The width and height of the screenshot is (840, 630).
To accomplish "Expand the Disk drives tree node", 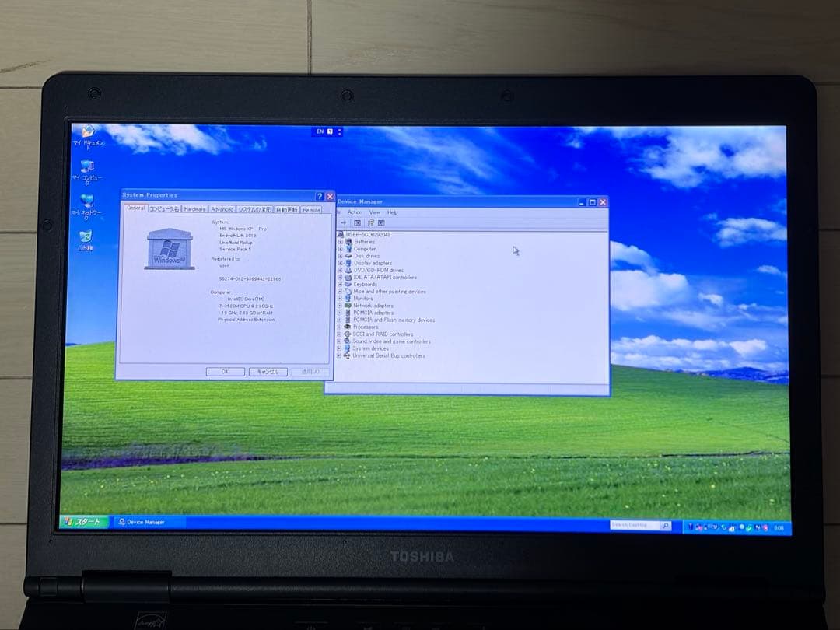I will pyautogui.click(x=339, y=256).
